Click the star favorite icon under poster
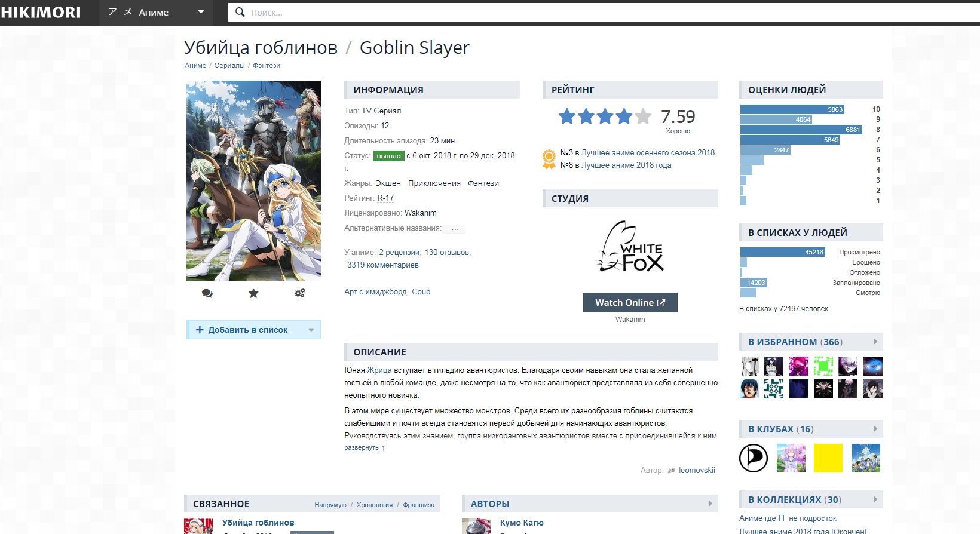This screenshot has width=980, height=534. pos(253,293)
